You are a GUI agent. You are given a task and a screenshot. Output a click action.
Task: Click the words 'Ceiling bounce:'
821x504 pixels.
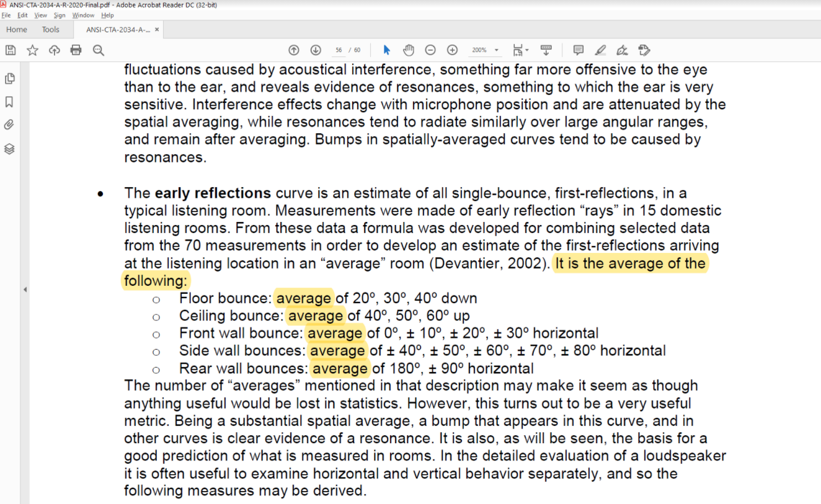click(231, 316)
